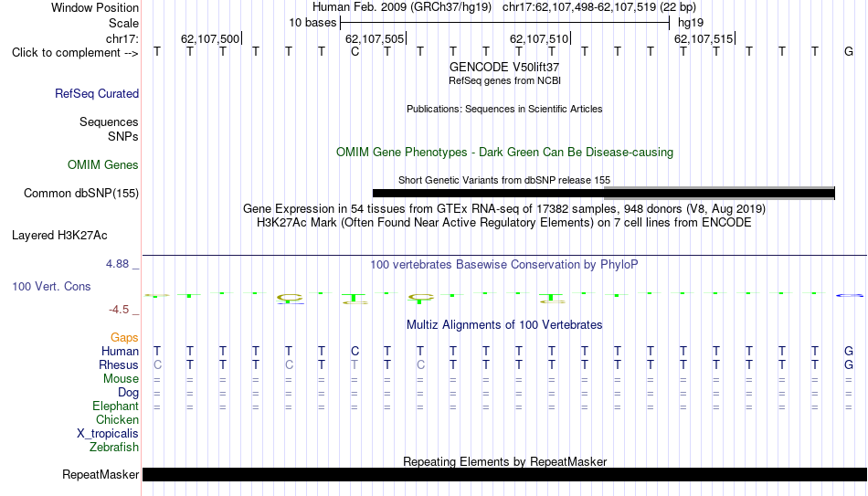868x496 pixels.
Task: Click the Dog species label
Action: [x=129, y=393]
